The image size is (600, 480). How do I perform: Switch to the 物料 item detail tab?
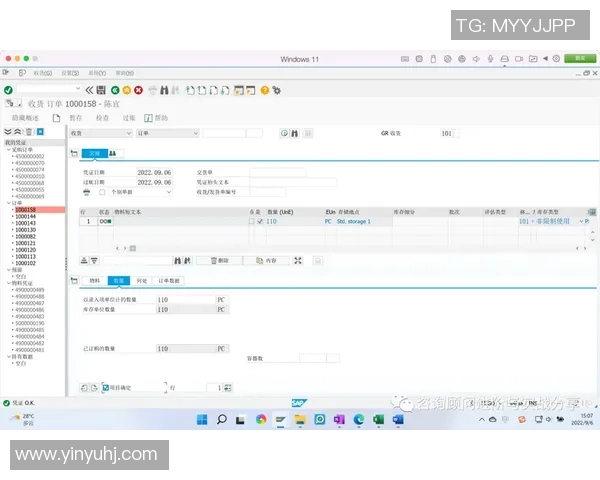click(95, 281)
